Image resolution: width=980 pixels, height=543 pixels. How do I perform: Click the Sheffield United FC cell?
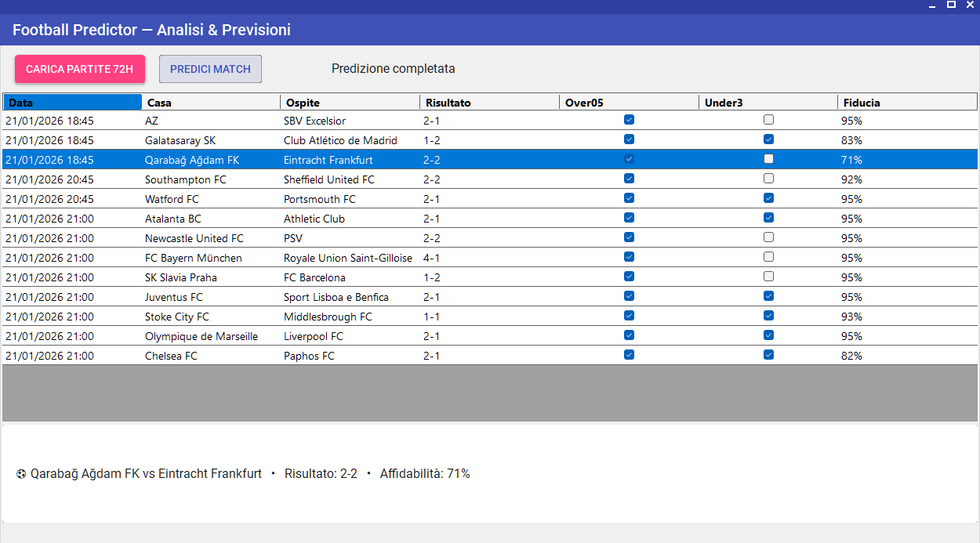(x=350, y=179)
